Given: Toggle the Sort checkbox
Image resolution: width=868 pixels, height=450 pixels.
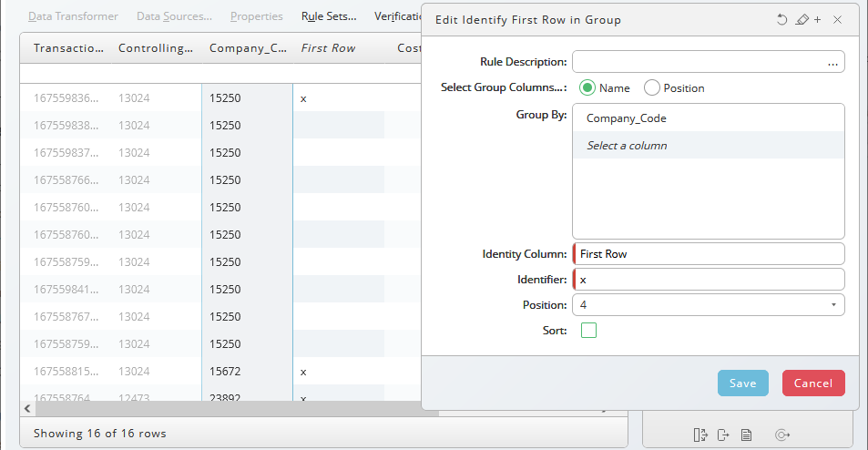Looking at the screenshot, I should (588, 331).
